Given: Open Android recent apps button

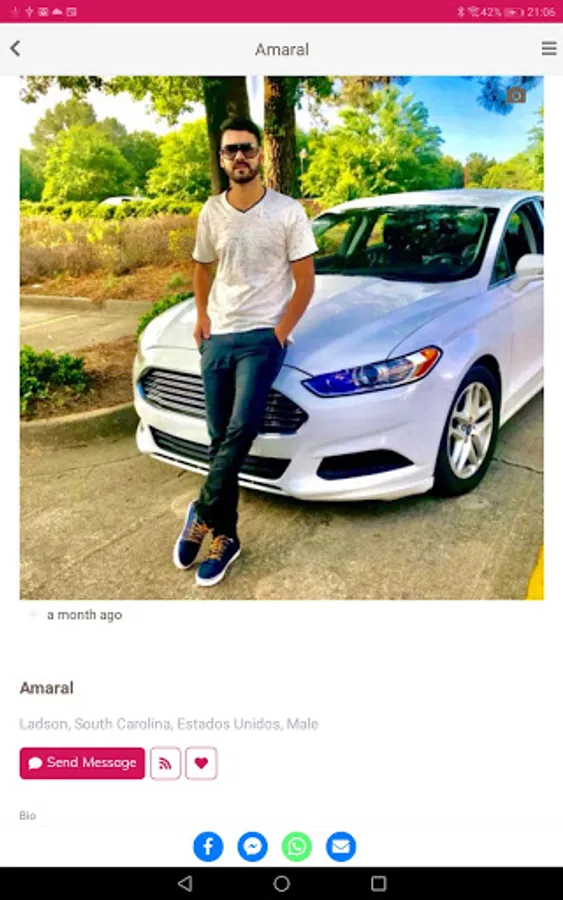Looking at the screenshot, I should coord(378,883).
